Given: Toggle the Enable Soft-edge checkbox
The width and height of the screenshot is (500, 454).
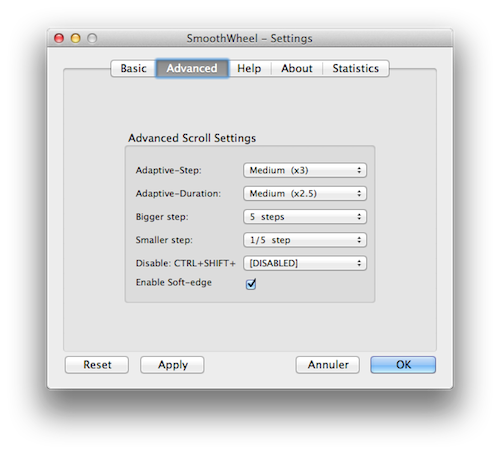Looking at the screenshot, I should pyautogui.click(x=251, y=284).
